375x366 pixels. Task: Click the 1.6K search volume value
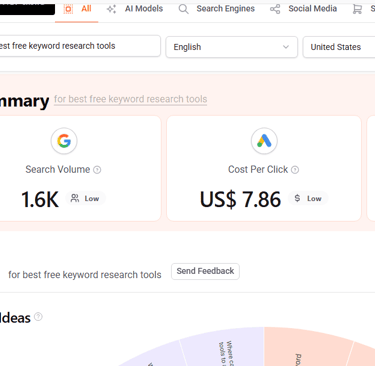[40, 199]
